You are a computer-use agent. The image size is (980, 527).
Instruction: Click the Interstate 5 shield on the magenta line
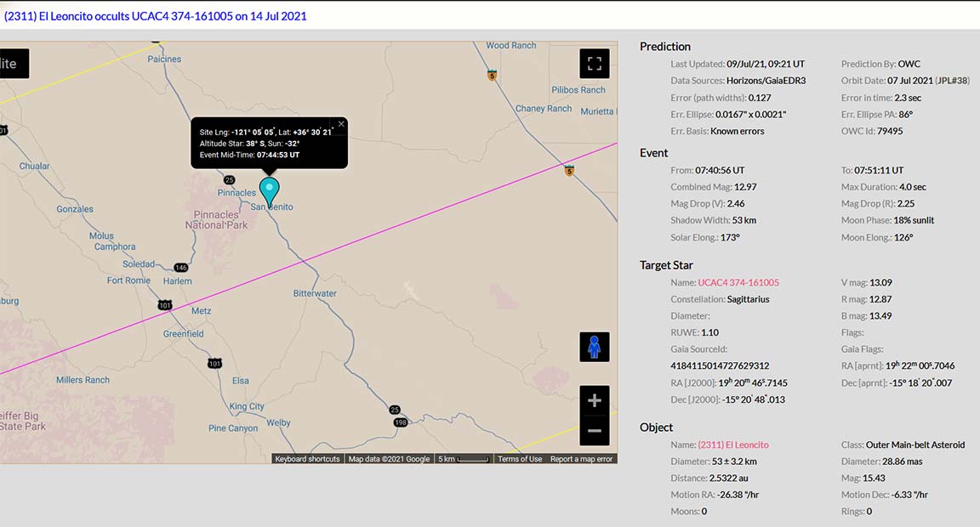tap(569, 171)
